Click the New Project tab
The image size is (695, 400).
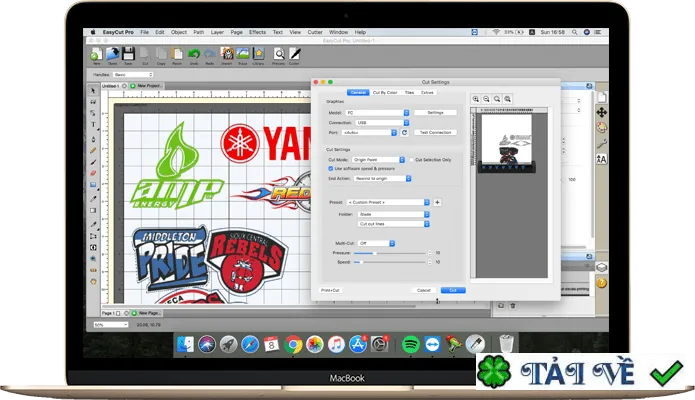(146, 86)
